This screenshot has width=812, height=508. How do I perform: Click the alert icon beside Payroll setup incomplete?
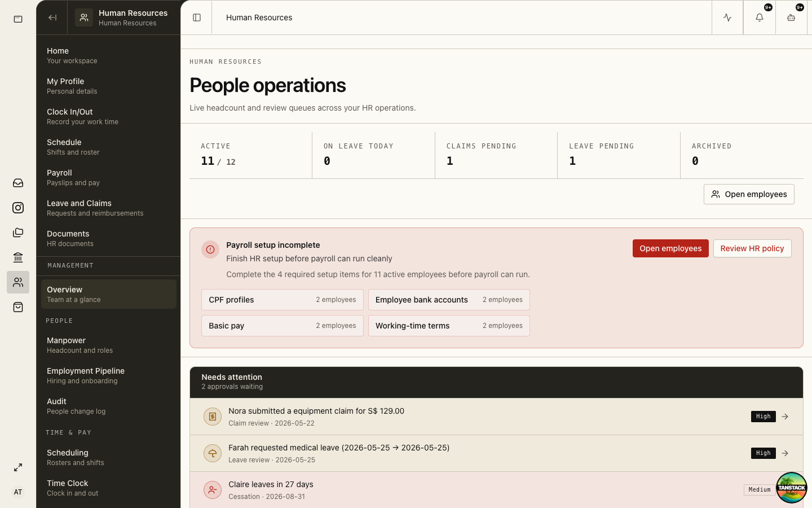point(210,249)
